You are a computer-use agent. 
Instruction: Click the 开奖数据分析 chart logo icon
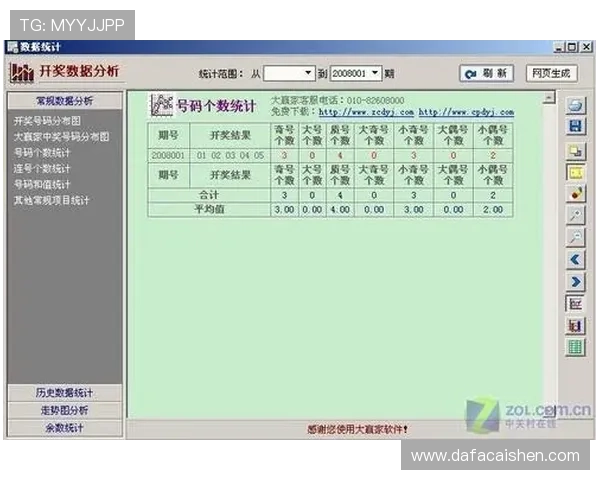click(x=21, y=72)
